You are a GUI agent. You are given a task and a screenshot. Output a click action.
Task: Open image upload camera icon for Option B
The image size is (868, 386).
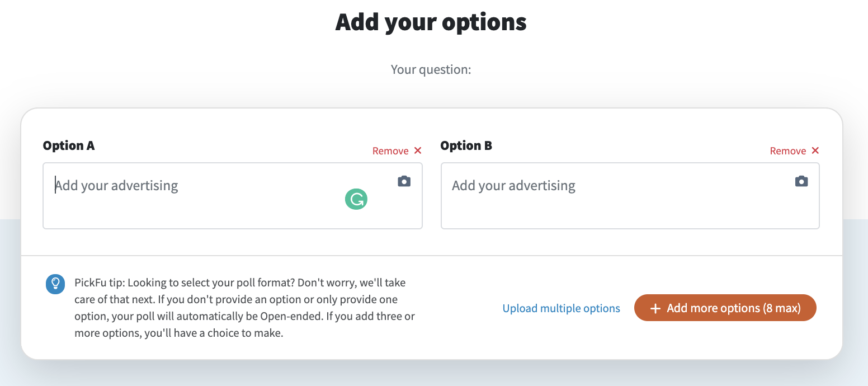(801, 181)
